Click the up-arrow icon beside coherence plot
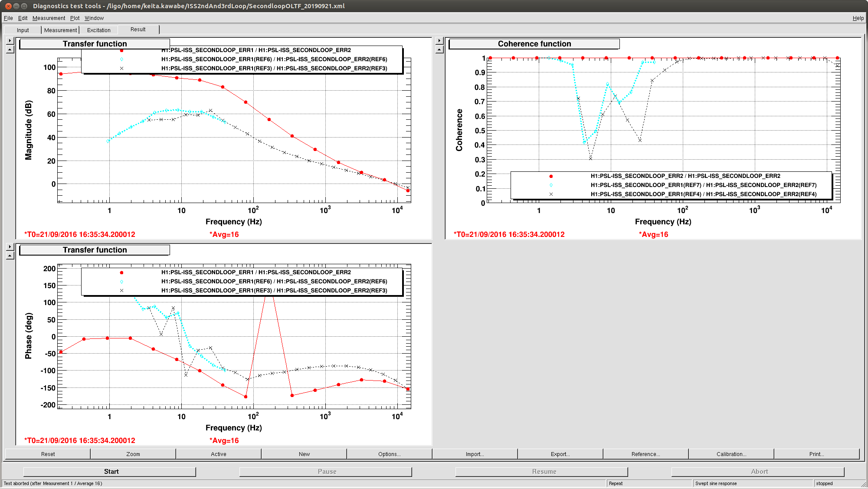 coord(439,49)
